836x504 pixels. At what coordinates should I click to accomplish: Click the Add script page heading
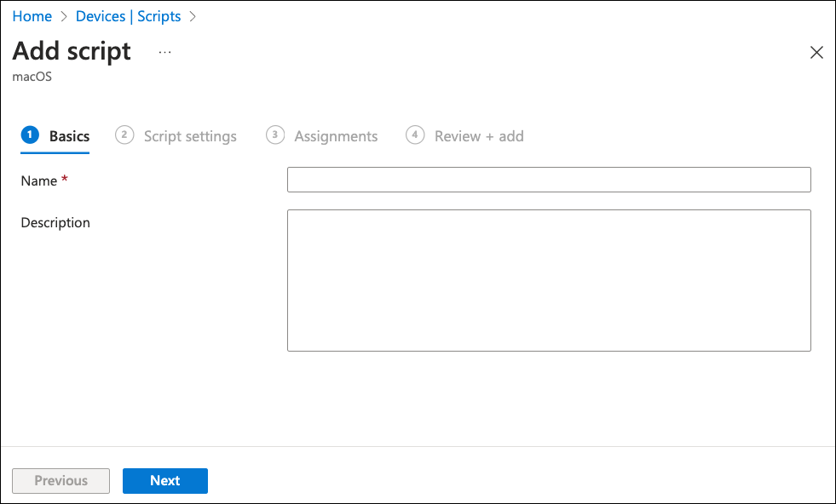tap(72, 51)
